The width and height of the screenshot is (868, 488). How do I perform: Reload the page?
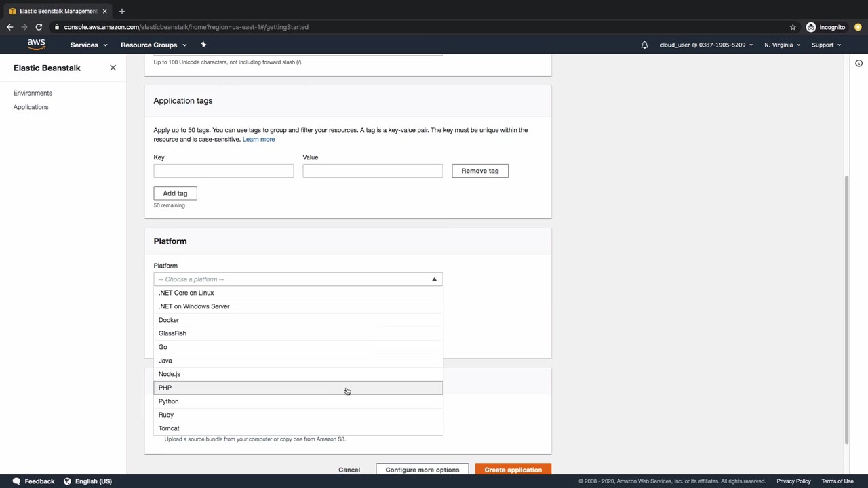(x=39, y=27)
